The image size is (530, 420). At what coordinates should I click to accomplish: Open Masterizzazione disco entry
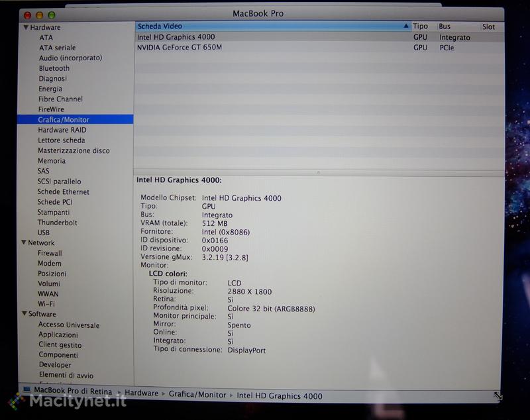pos(74,150)
